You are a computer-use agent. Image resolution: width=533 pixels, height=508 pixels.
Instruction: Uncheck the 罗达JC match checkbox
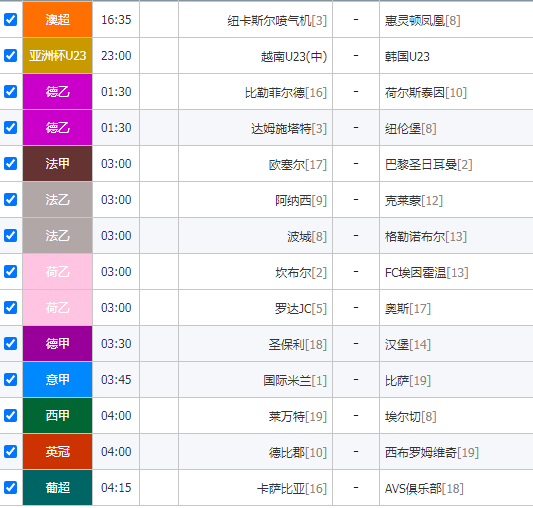[x=11, y=308]
